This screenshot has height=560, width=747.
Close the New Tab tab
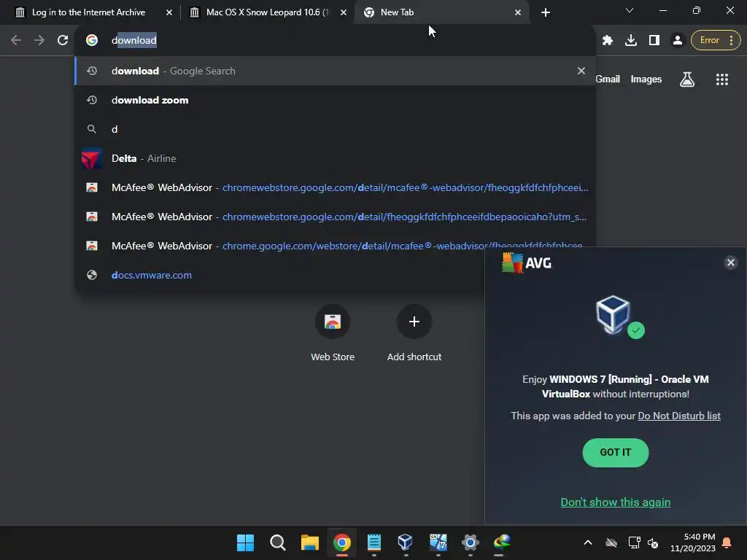click(518, 12)
